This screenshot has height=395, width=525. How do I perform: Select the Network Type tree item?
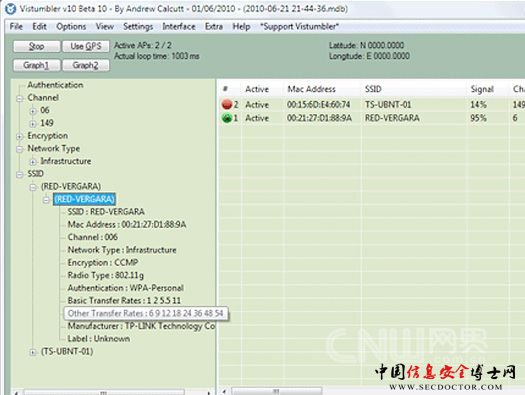pyautogui.click(x=54, y=148)
